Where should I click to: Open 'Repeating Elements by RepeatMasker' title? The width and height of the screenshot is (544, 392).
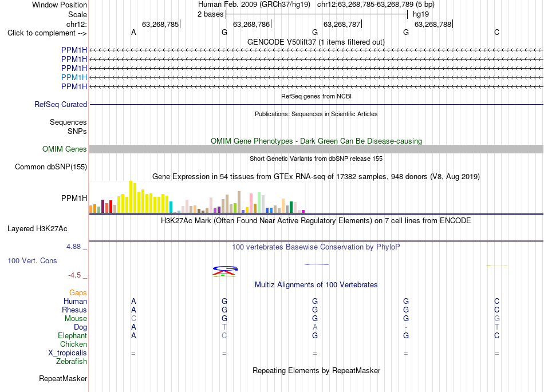[x=316, y=371]
